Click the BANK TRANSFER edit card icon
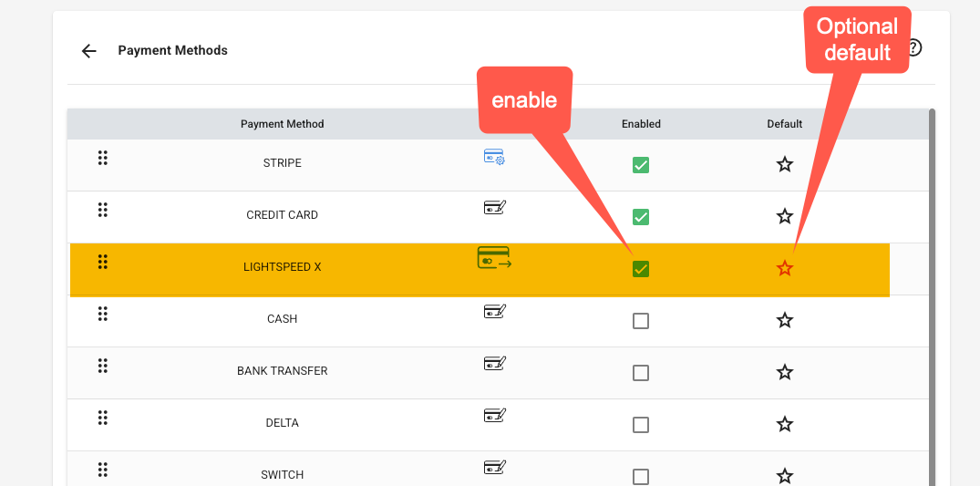The width and height of the screenshot is (980, 486). 495,363
